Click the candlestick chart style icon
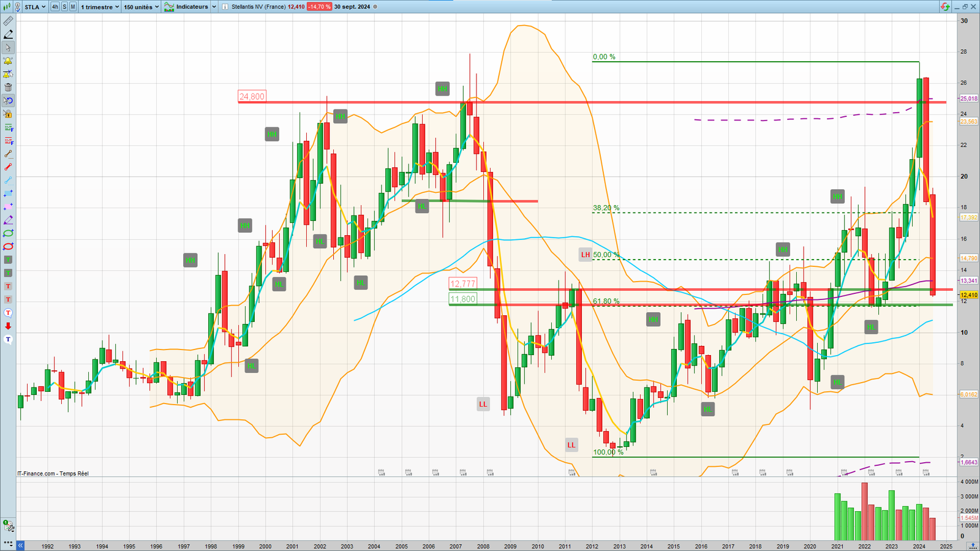This screenshot has width=980, height=551. [x=6, y=7]
